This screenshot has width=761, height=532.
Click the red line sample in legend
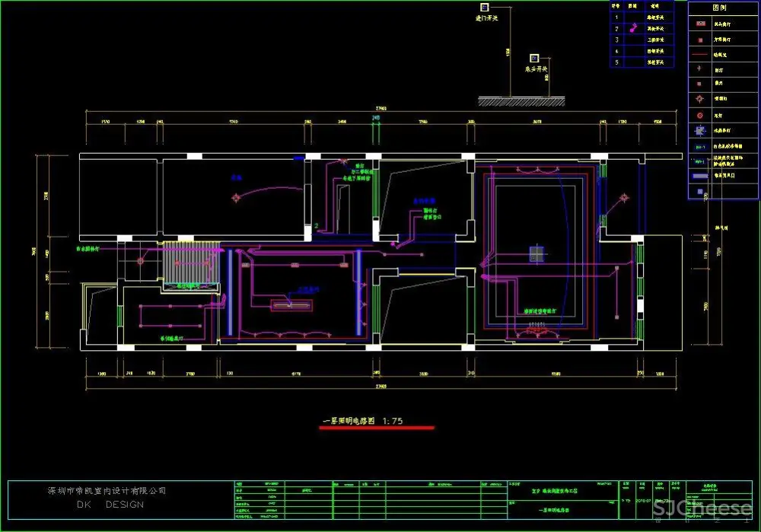click(699, 55)
